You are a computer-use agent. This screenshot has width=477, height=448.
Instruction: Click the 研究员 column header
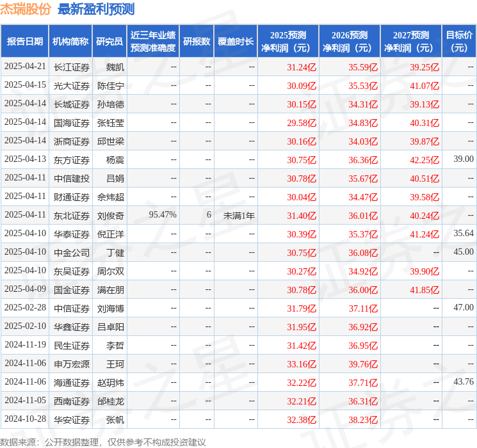click(109, 42)
